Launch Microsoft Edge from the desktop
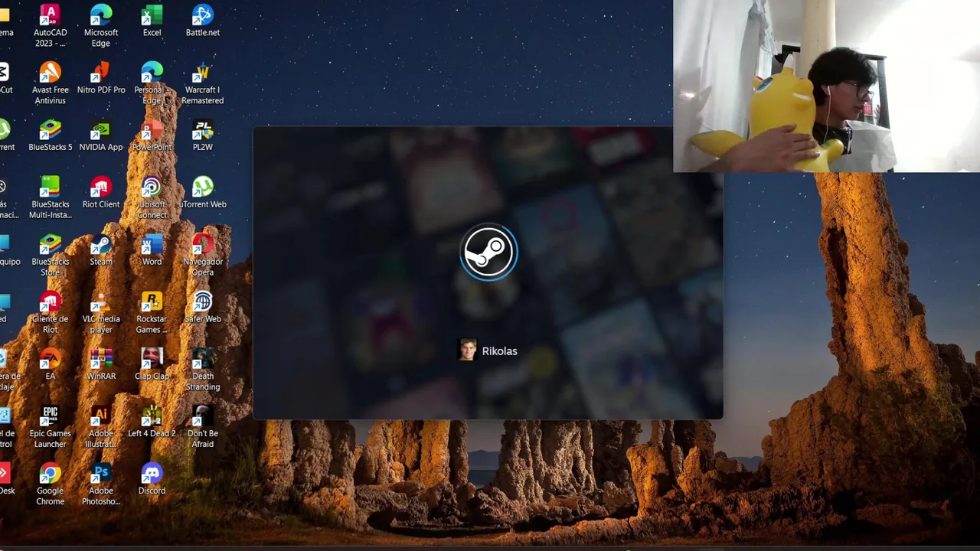Image resolution: width=980 pixels, height=551 pixels. [x=101, y=24]
